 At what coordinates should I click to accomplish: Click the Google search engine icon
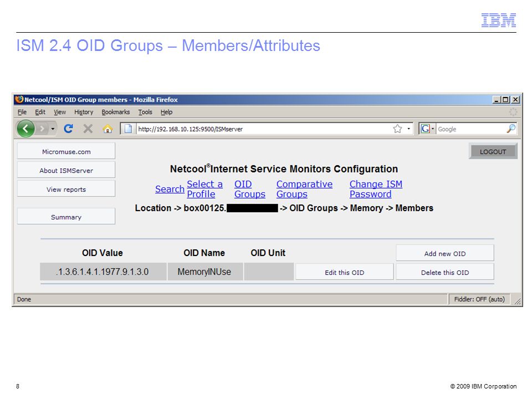click(425, 129)
